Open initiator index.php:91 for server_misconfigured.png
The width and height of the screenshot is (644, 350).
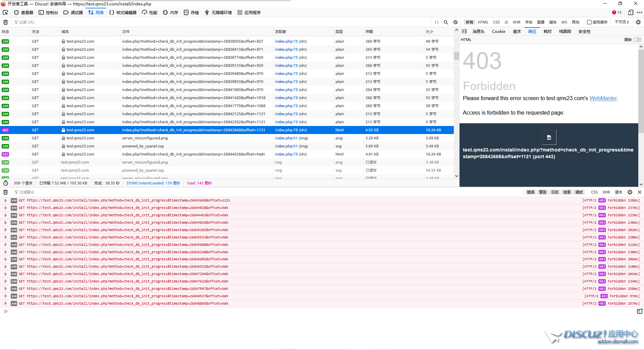(x=286, y=138)
